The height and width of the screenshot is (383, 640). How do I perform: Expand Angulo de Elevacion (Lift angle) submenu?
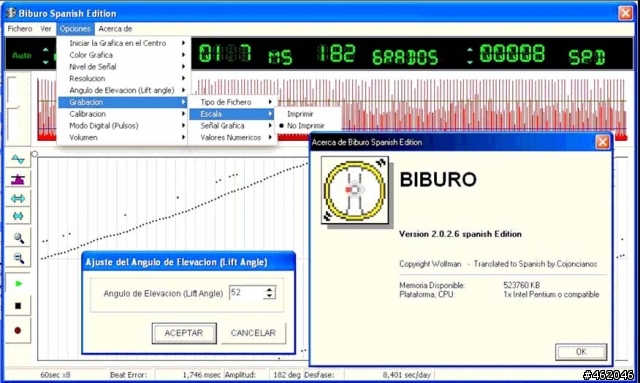[122, 90]
